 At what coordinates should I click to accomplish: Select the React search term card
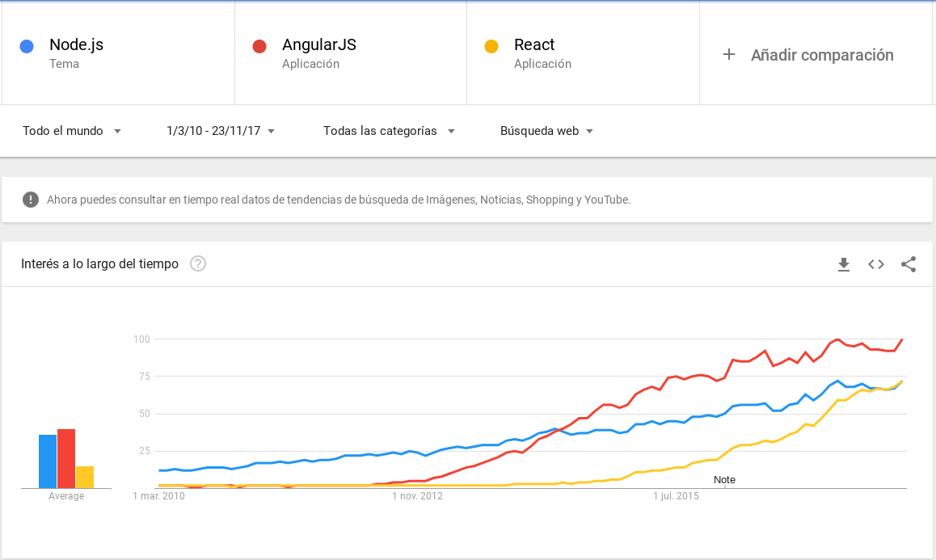(583, 53)
